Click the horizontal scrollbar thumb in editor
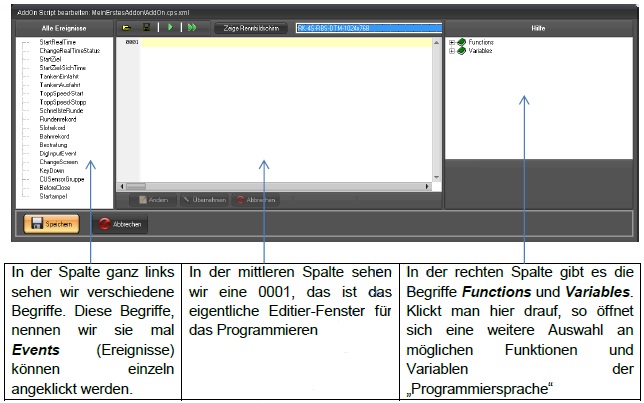 tap(136, 187)
